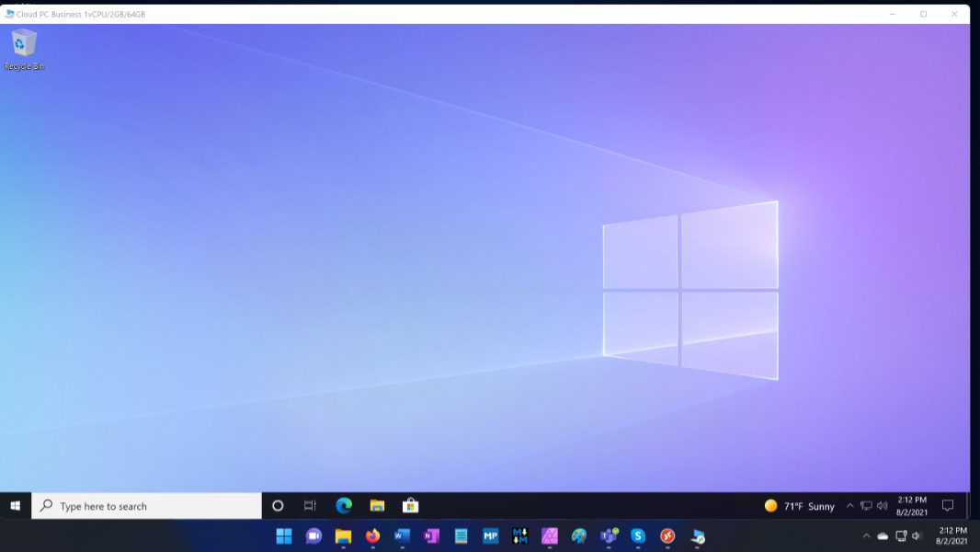
Task: Open Microsoft Store in Cloud PC taskbar
Action: click(x=410, y=505)
